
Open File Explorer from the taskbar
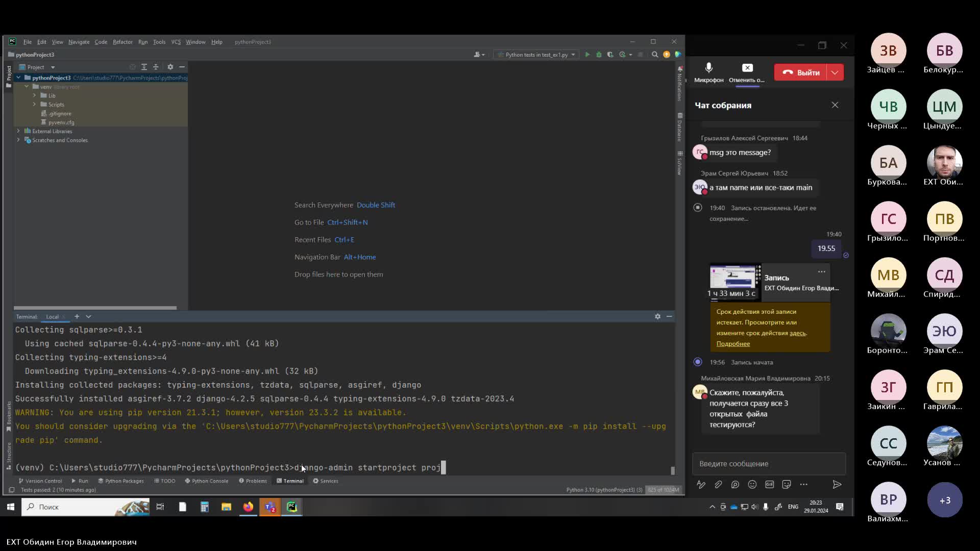click(226, 507)
